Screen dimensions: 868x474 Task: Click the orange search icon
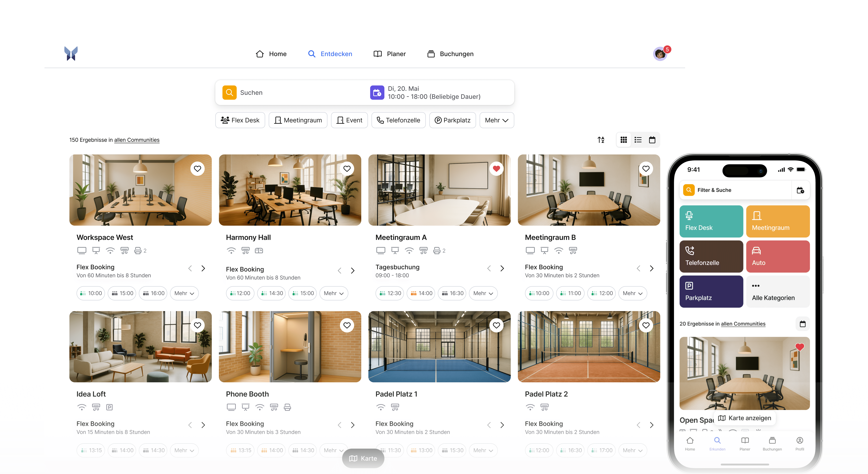(x=229, y=92)
